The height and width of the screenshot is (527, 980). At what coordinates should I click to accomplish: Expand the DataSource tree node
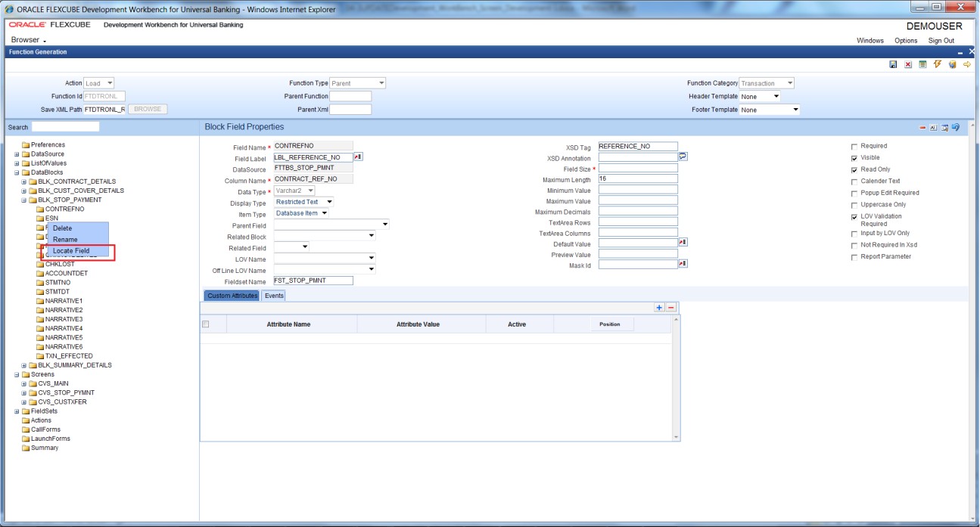pyautogui.click(x=17, y=154)
